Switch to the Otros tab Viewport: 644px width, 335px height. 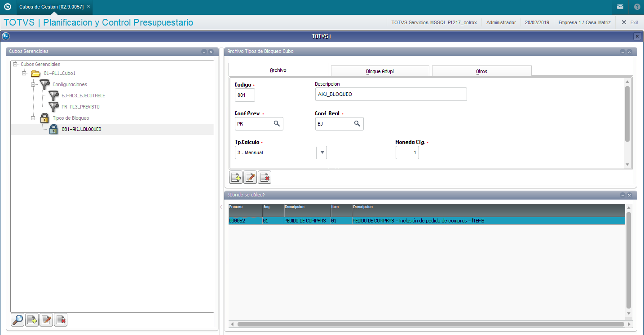481,71
